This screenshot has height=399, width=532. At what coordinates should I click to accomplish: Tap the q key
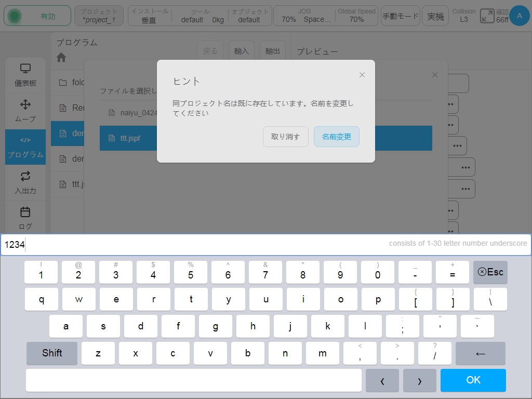coord(42,299)
